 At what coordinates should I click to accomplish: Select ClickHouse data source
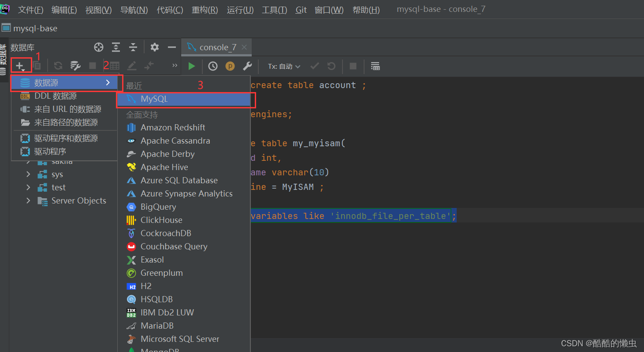coord(184,220)
